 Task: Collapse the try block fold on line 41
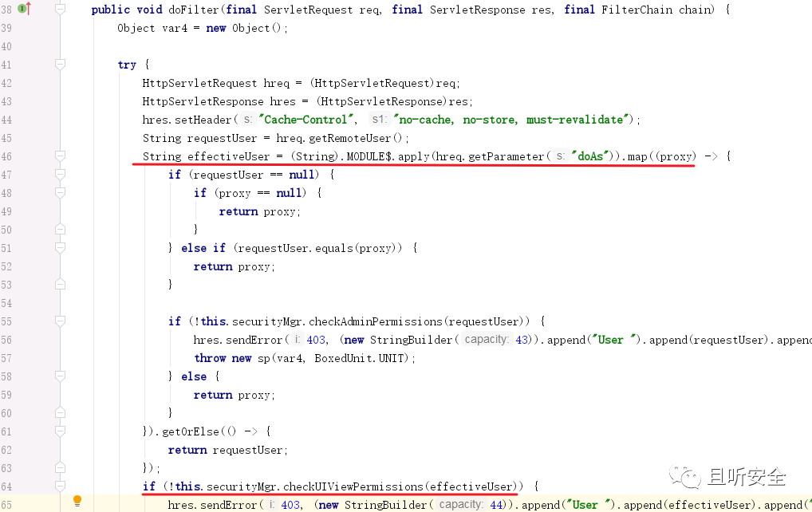[60, 64]
